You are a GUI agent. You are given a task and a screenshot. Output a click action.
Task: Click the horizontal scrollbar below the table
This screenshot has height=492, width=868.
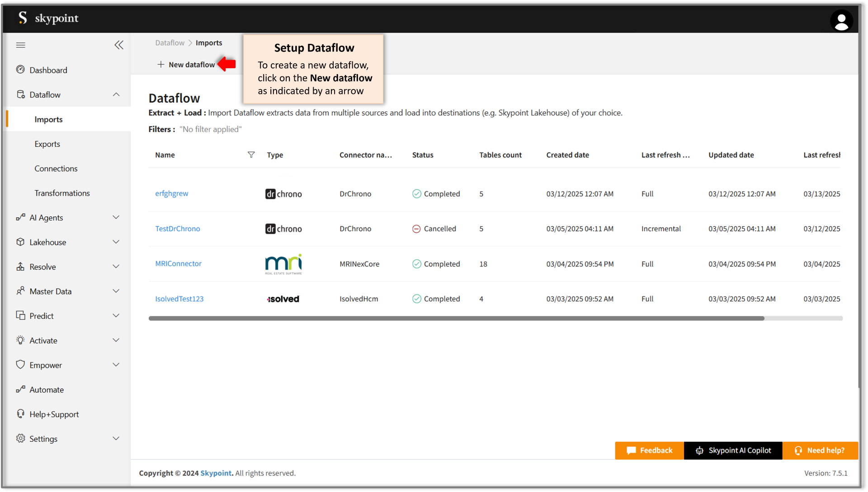point(452,318)
